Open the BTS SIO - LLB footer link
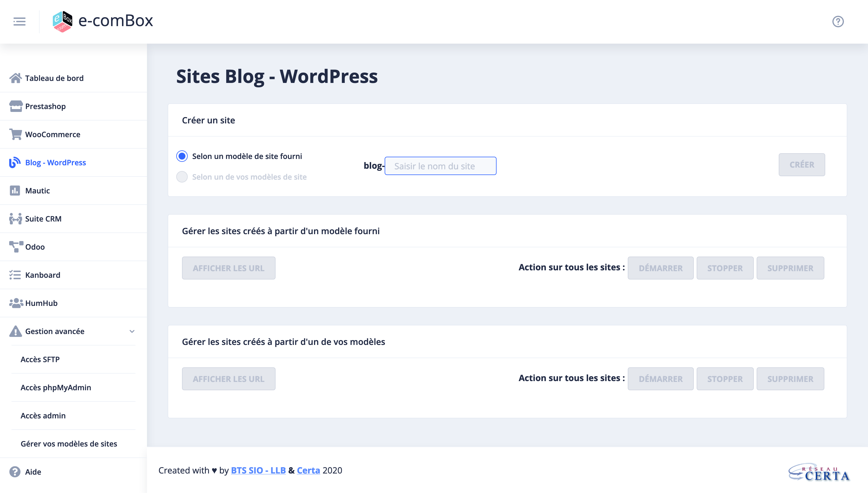Image resolution: width=868 pixels, height=493 pixels. point(258,470)
